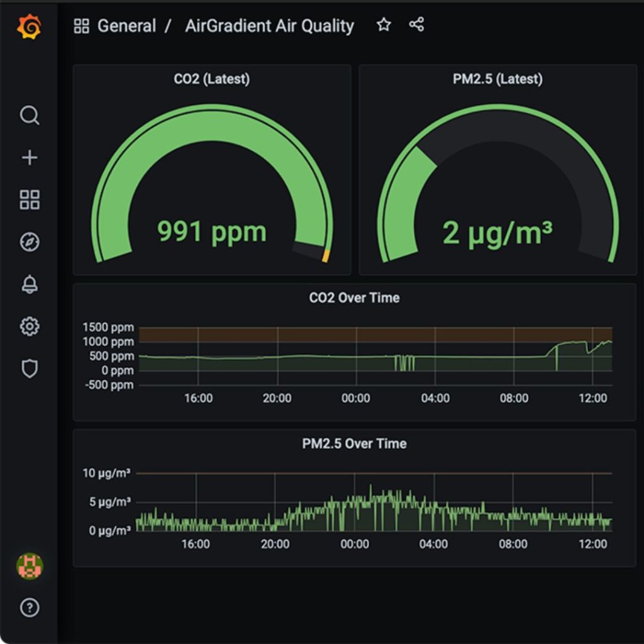Open the CO2 (Latest) panel title menu
Screen dimensions: 644x644
point(212,79)
